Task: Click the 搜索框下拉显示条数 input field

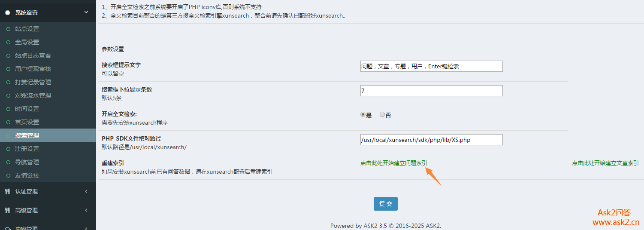Action: pos(431,91)
